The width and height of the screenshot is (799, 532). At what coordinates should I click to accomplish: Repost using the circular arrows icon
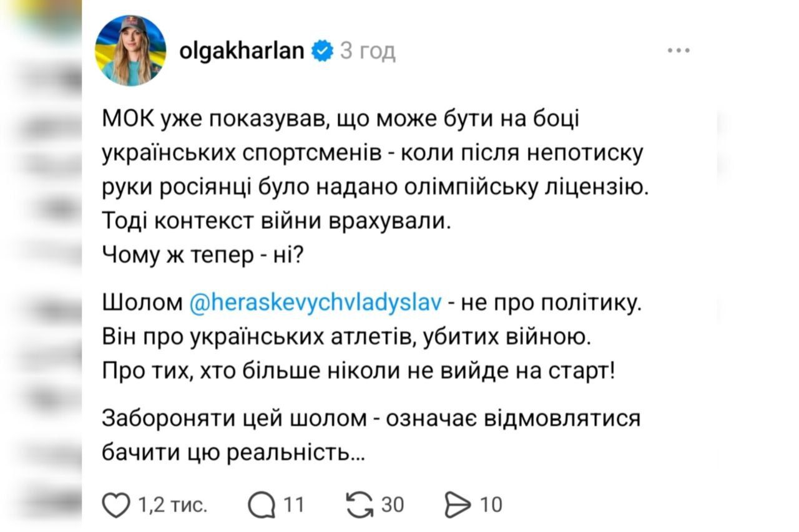(360, 505)
